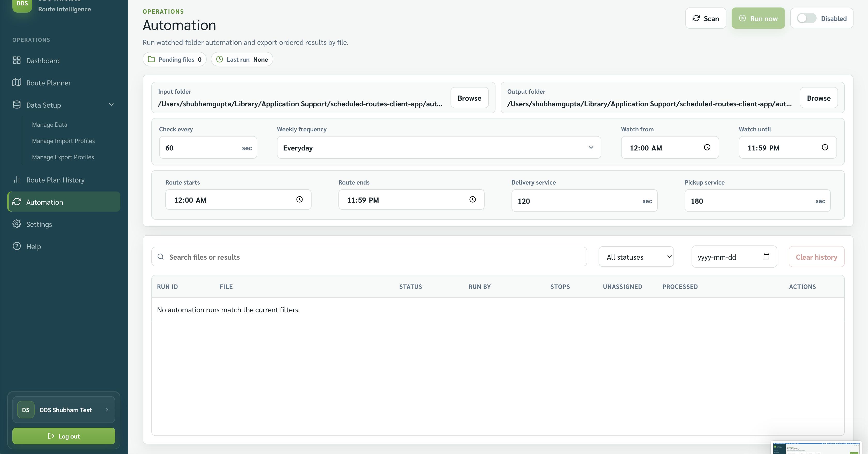Click the Route starts clock icon
This screenshot has width=868, height=454.
[299, 199]
